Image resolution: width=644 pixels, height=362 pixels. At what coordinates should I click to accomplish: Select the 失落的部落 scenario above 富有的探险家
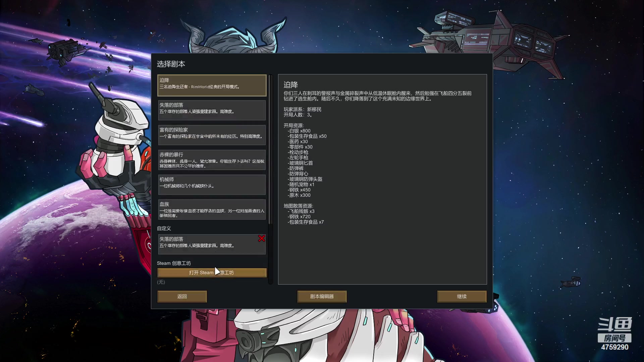(x=212, y=110)
